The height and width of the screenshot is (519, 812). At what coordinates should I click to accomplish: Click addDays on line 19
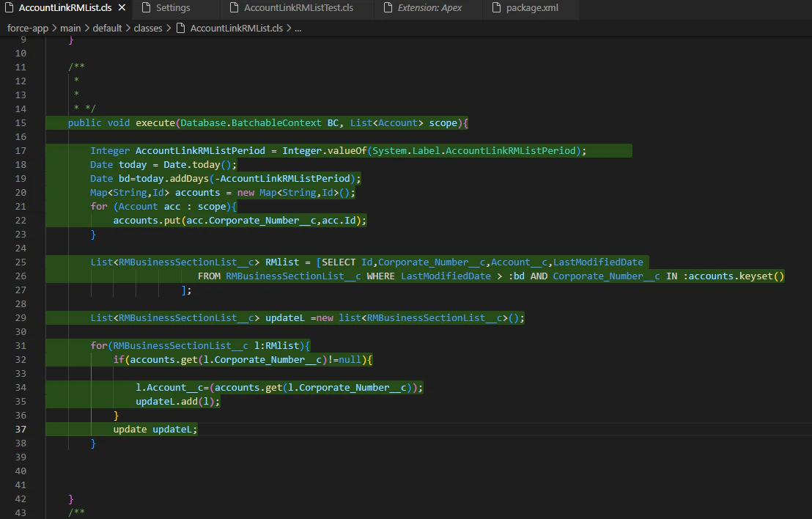click(189, 179)
